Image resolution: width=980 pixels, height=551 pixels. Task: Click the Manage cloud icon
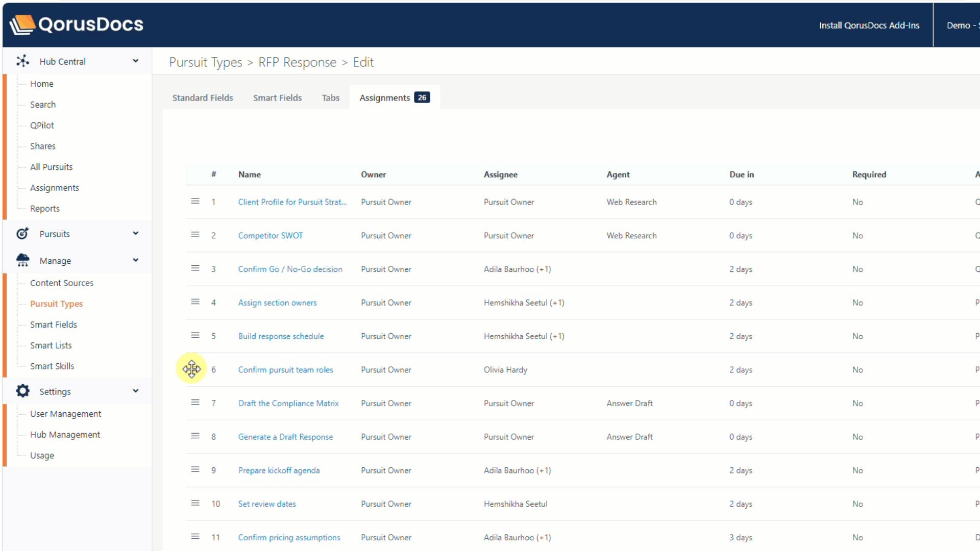click(x=22, y=261)
